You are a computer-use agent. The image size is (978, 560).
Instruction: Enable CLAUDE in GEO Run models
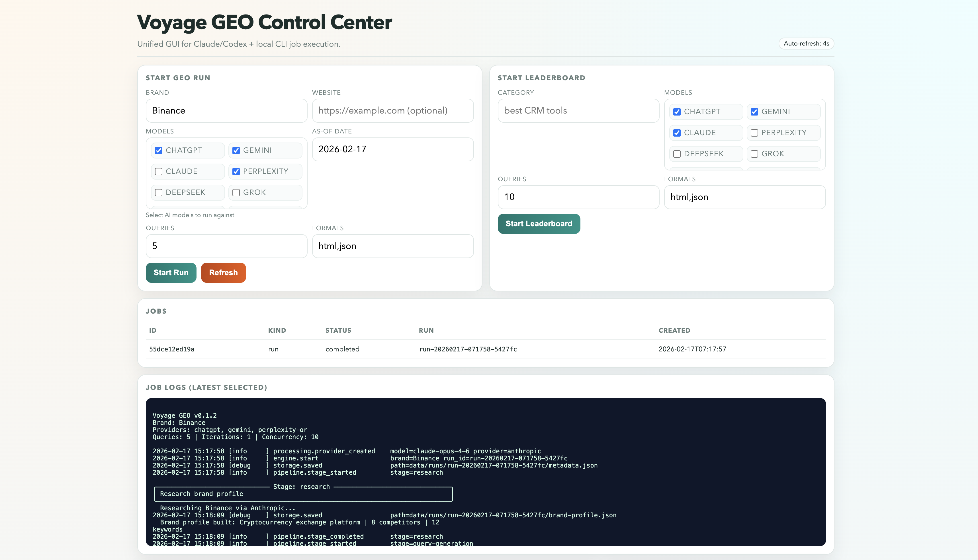click(159, 172)
